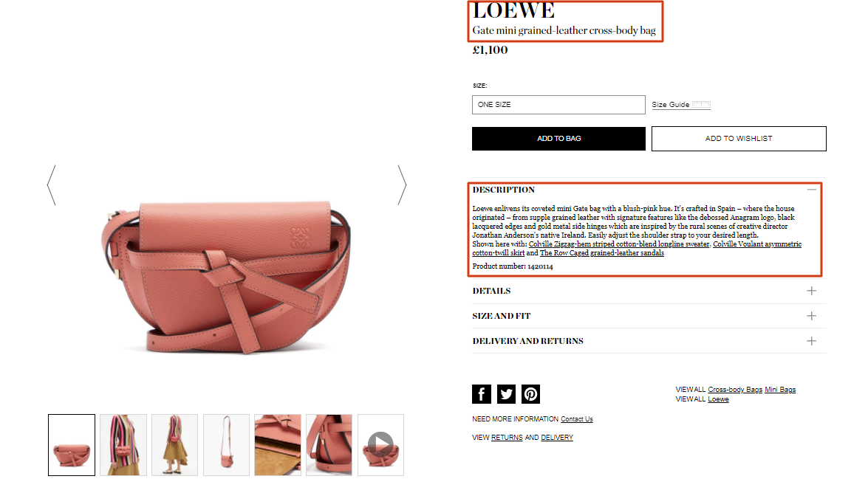Image resolution: width=868 pixels, height=479 pixels.
Task: Select the open bag interior thumbnail
Action: (x=278, y=445)
